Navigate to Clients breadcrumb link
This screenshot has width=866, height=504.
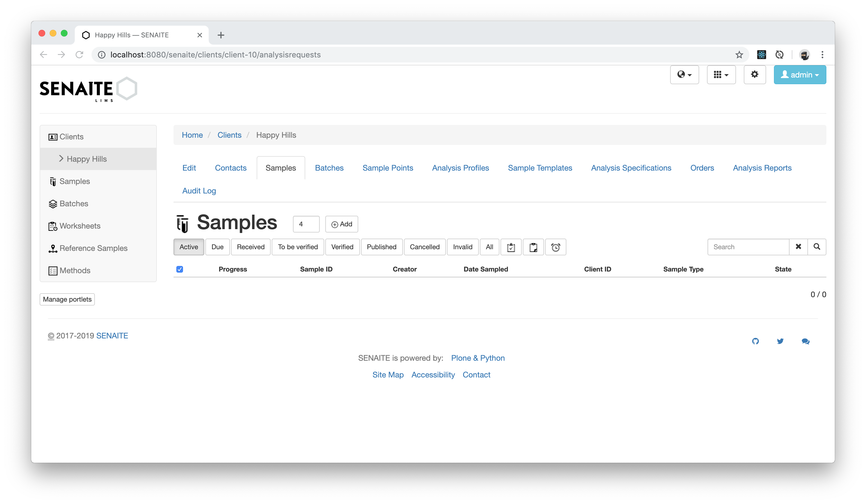[229, 134]
